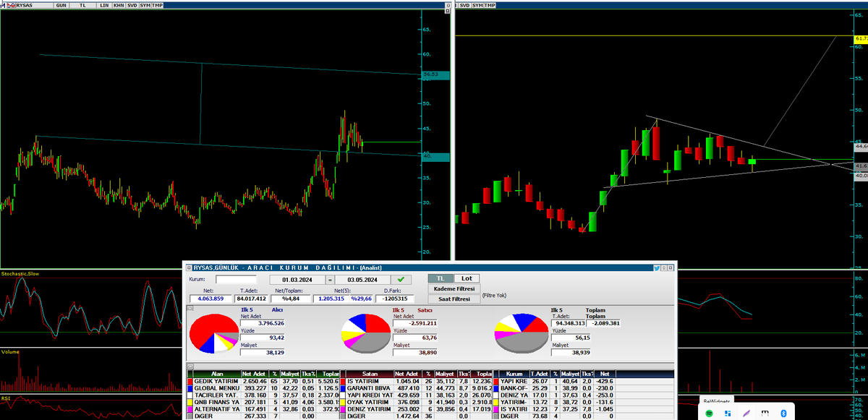The width and height of the screenshot is (868, 420).
Task: Click the YAPI KRE row in Kurum table
Action: point(553,381)
